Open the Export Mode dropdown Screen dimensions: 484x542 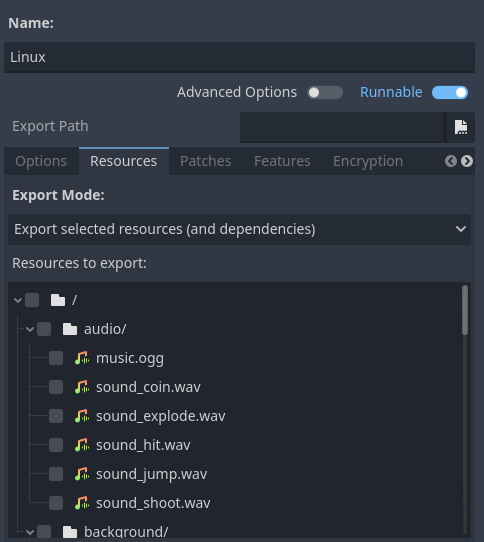click(239, 230)
